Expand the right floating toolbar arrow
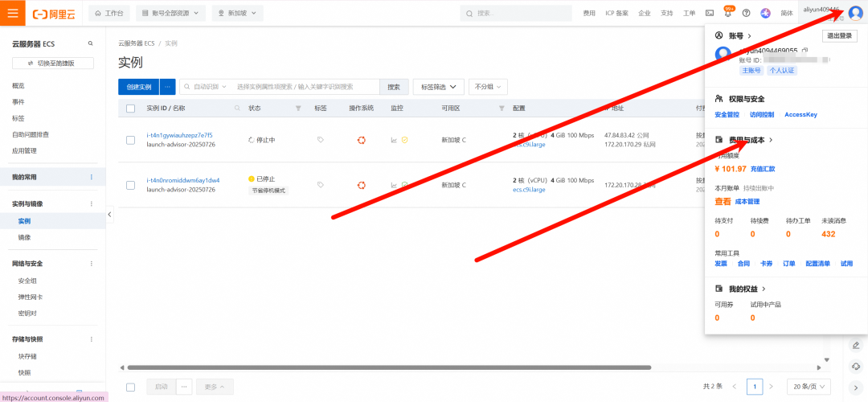The height and width of the screenshot is (402, 868). coord(857,387)
